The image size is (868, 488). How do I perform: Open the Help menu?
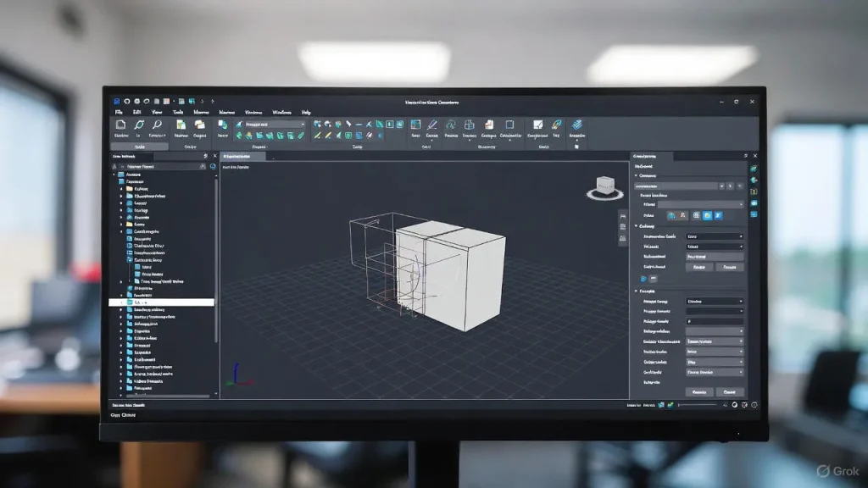(306, 113)
